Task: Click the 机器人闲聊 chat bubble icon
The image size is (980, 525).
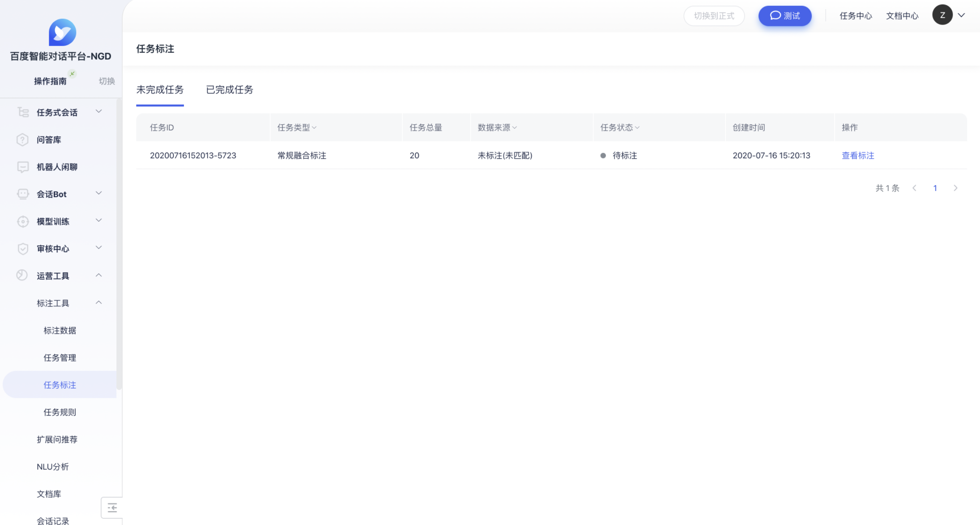Action: (22, 167)
